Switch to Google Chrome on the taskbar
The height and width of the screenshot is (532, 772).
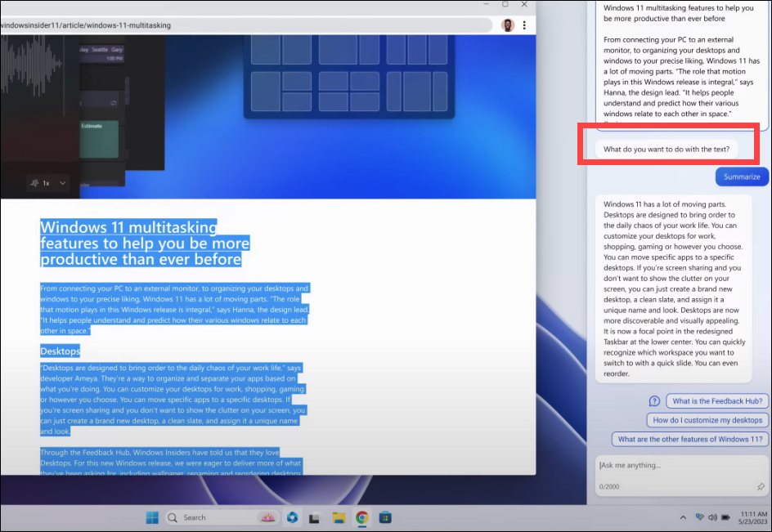point(362,518)
